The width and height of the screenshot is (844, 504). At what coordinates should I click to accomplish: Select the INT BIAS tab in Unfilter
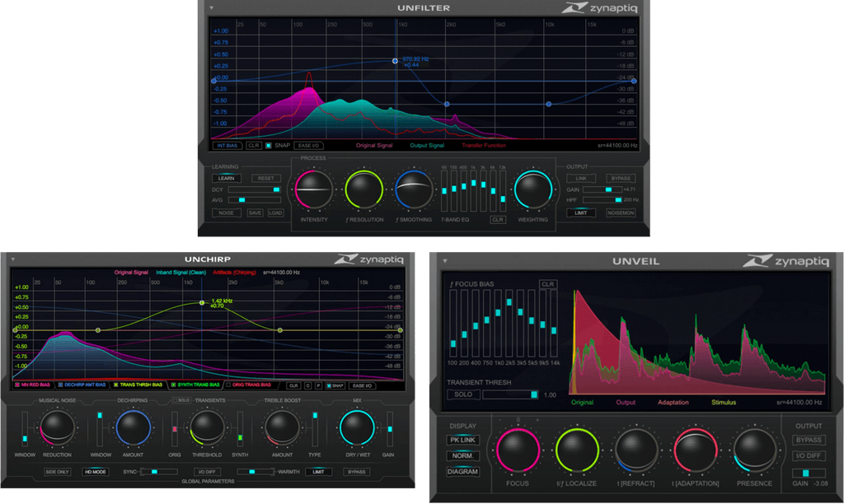pyautogui.click(x=227, y=145)
